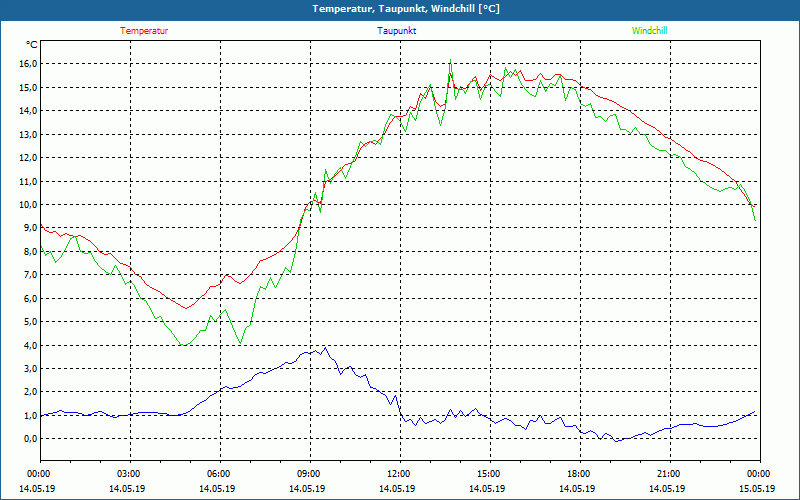Click the 8,0 y-axis value
Image resolution: width=800 pixels, height=500 pixels.
click(x=31, y=252)
